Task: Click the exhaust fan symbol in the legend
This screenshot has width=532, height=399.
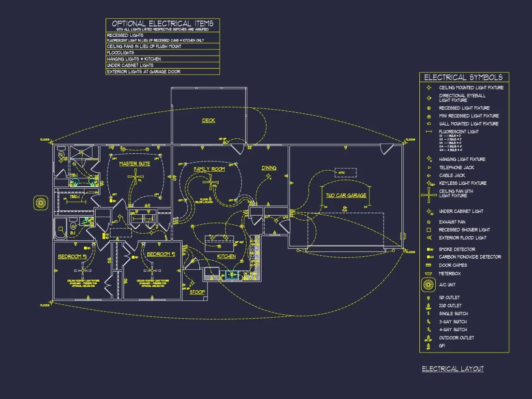Action: click(x=429, y=222)
